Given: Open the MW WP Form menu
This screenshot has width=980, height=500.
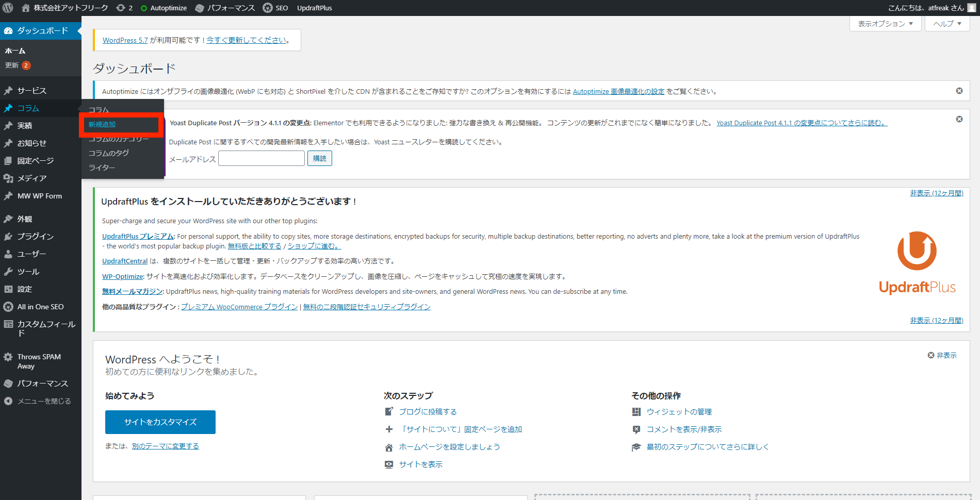Looking at the screenshot, I should click(x=41, y=196).
